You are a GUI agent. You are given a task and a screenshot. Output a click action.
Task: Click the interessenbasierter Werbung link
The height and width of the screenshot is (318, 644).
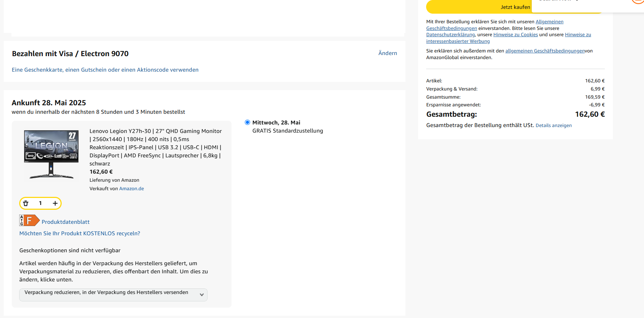pos(458,41)
